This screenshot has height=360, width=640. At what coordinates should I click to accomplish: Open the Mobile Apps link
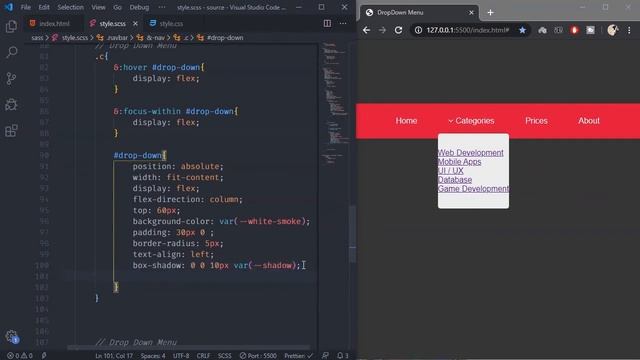tap(460, 162)
